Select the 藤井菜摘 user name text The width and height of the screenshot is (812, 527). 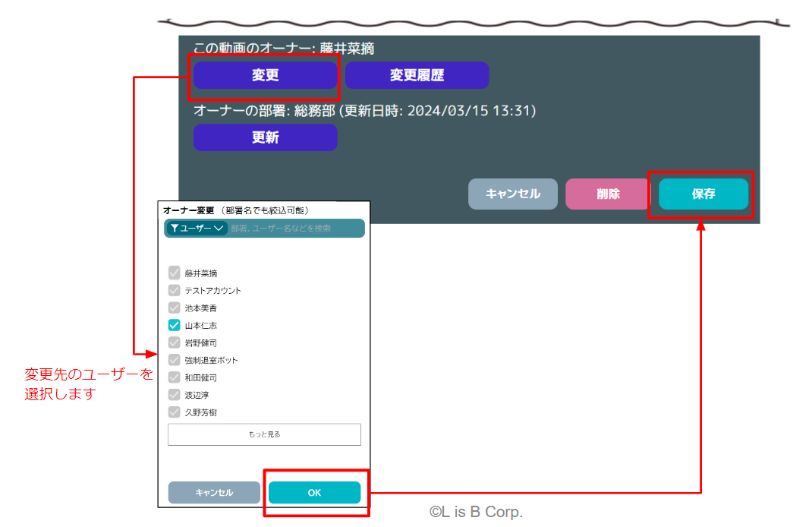tap(201, 273)
